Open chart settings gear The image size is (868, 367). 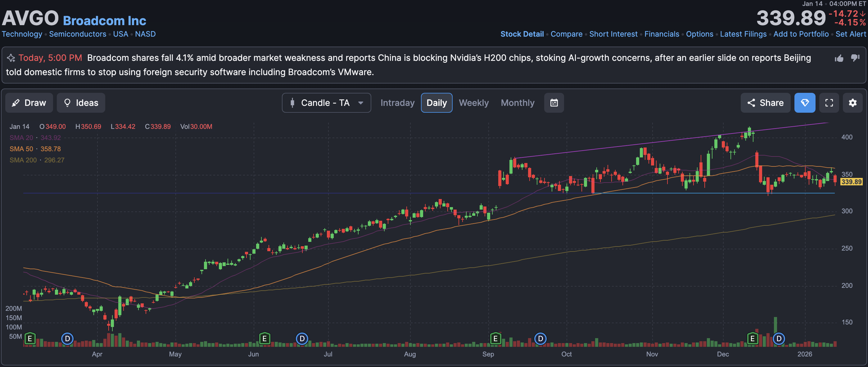click(x=852, y=103)
